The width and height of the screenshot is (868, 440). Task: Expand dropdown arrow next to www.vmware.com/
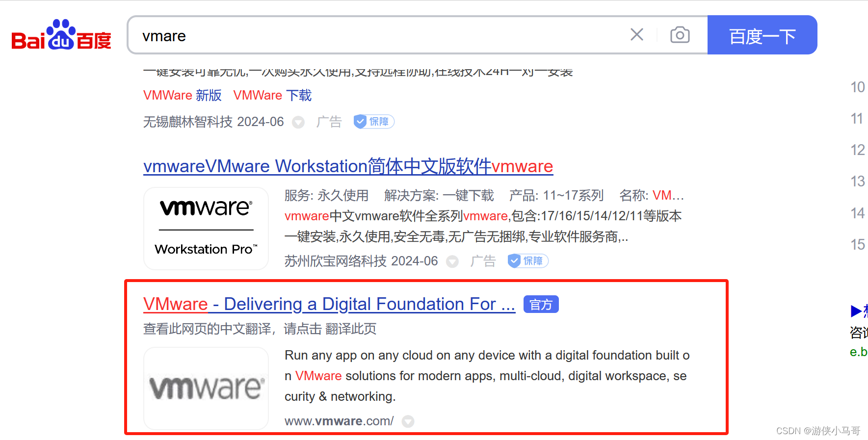pos(408,421)
